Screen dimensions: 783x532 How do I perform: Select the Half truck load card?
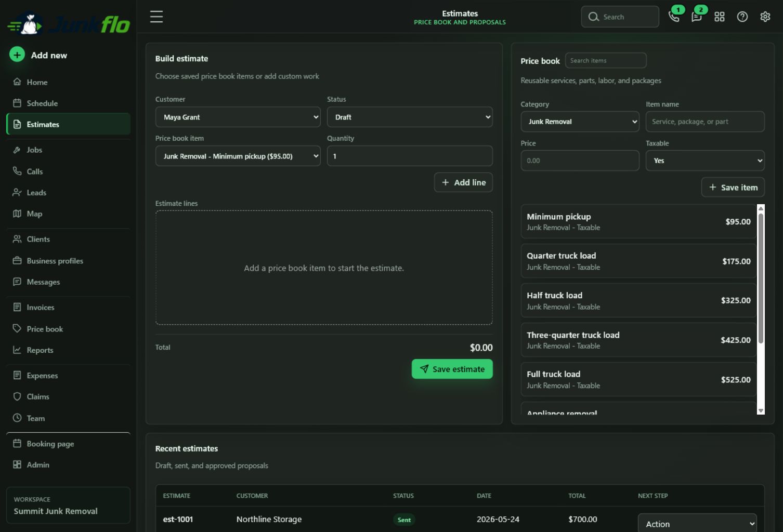pyautogui.click(x=638, y=300)
